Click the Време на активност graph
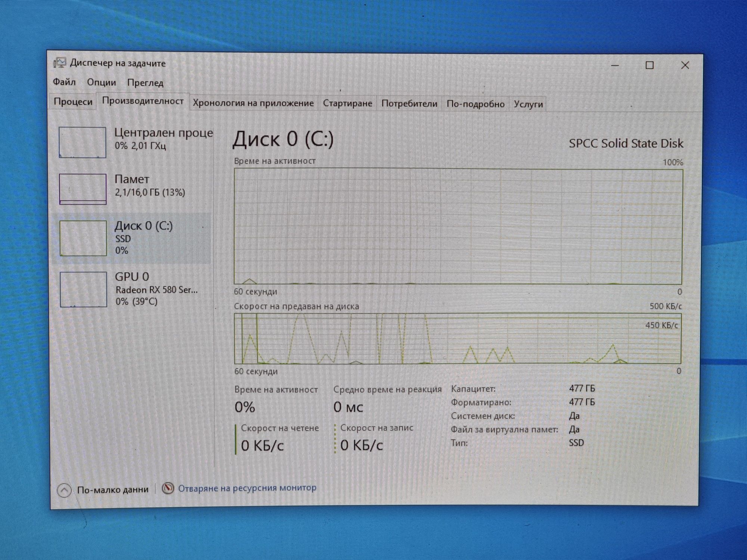The height and width of the screenshot is (560, 747). pos(458,227)
